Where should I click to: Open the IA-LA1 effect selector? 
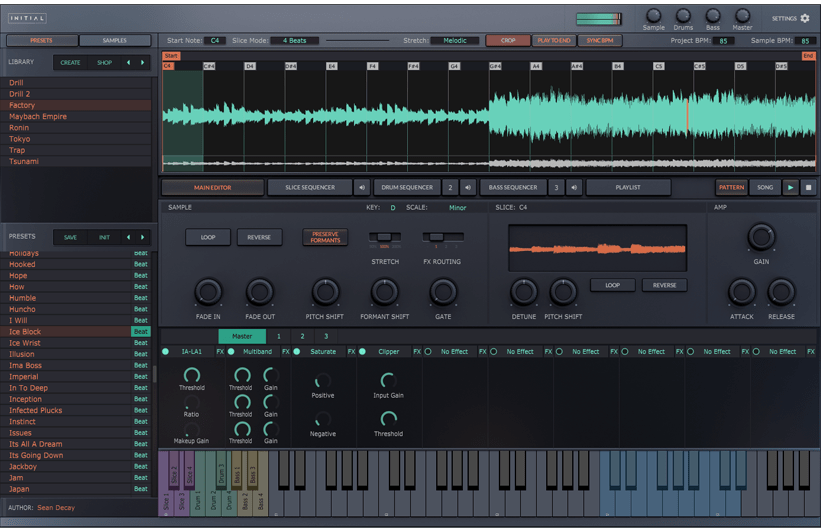[192, 352]
